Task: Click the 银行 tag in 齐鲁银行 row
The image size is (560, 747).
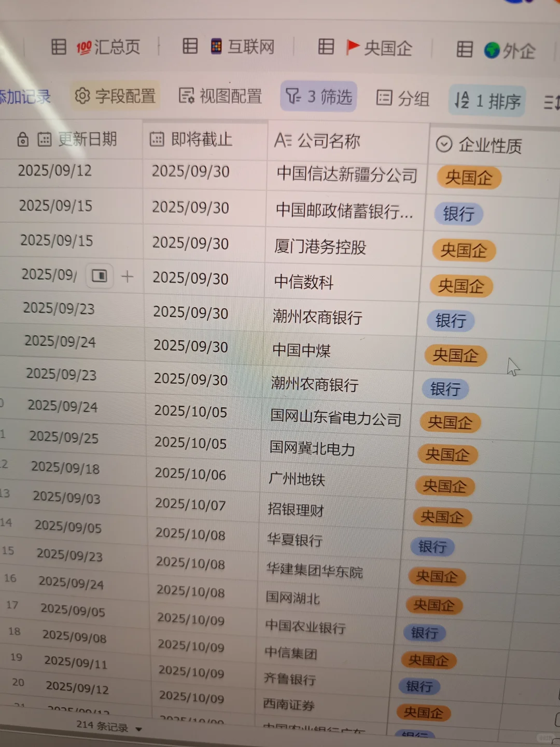Action: 419,686
